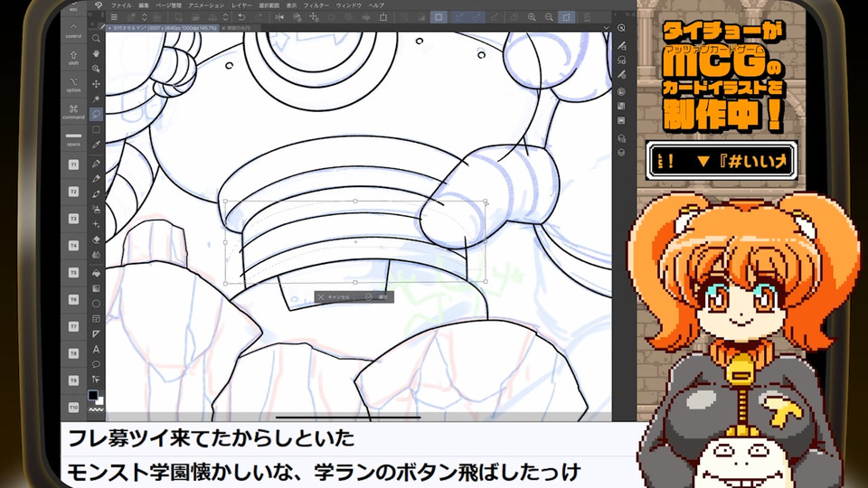The height and width of the screenshot is (488, 868).
Task: Select the Hand move-canvas tool
Action: tap(97, 53)
